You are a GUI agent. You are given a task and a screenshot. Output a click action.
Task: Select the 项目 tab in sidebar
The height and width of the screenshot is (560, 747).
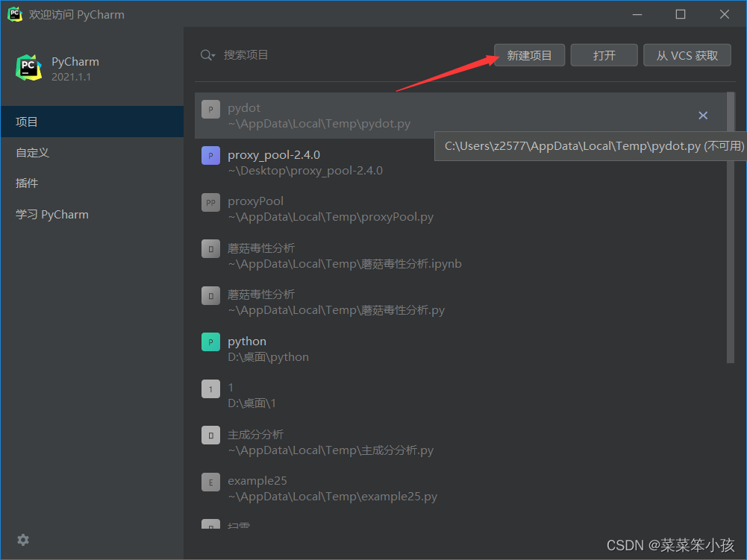click(93, 122)
